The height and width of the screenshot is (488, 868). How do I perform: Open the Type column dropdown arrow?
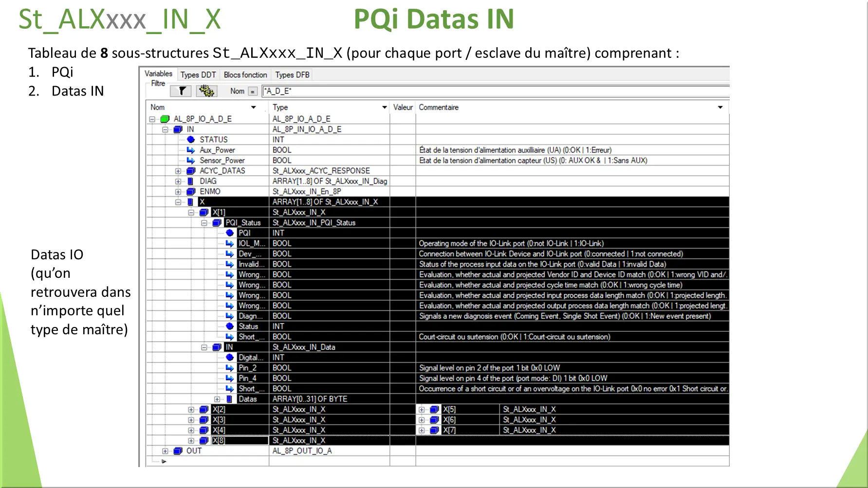[385, 108]
